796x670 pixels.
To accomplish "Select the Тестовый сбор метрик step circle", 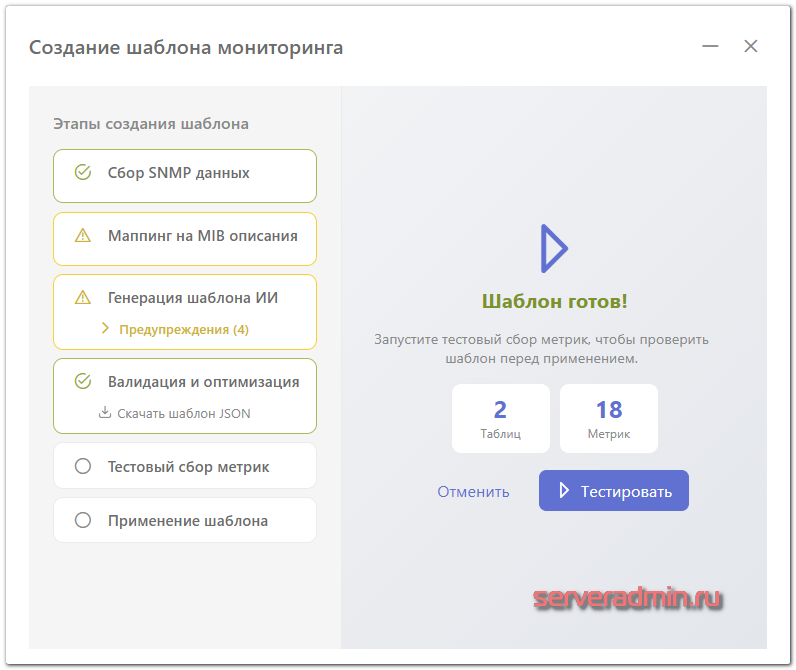I will click(x=83, y=467).
